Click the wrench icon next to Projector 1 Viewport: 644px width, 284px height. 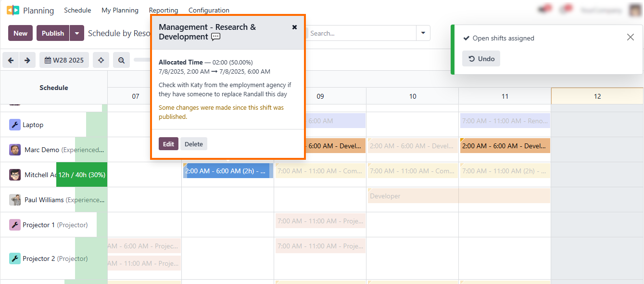coord(15,224)
